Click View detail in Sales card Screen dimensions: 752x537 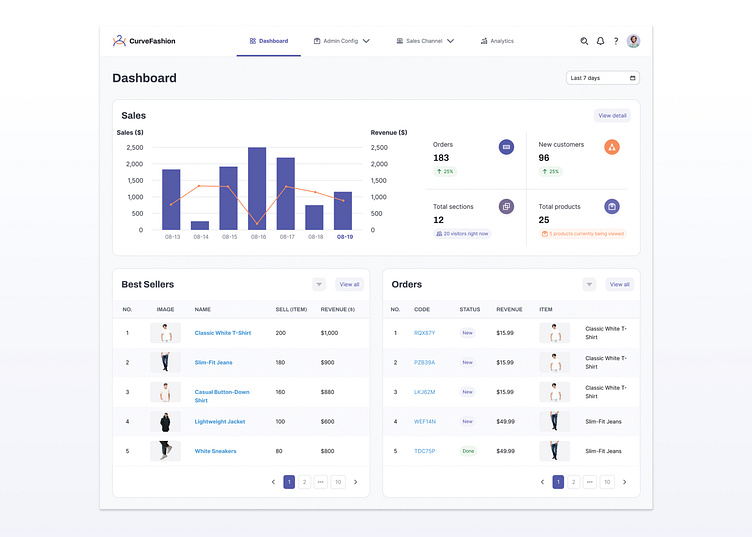612,116
